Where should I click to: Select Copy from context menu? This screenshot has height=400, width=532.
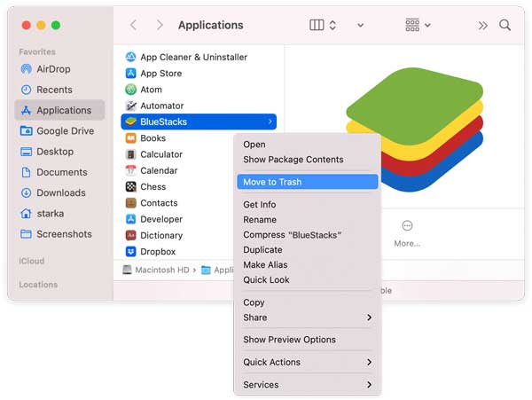click(308, 302)
